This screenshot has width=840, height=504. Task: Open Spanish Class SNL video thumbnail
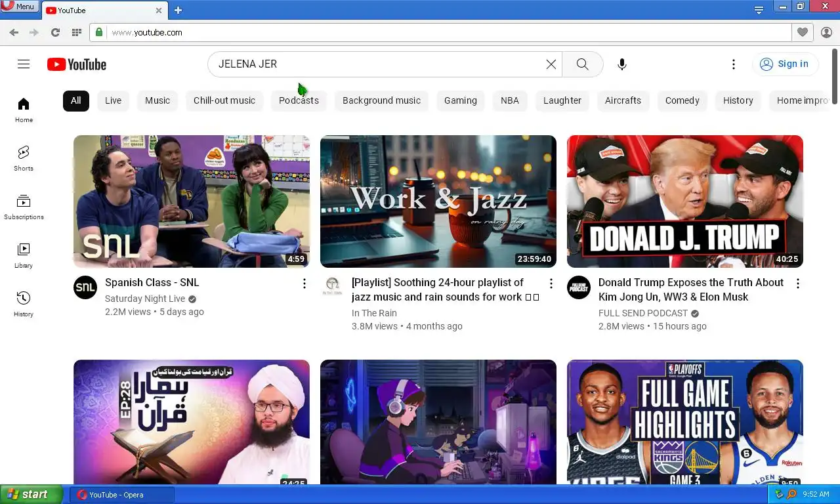192,201
